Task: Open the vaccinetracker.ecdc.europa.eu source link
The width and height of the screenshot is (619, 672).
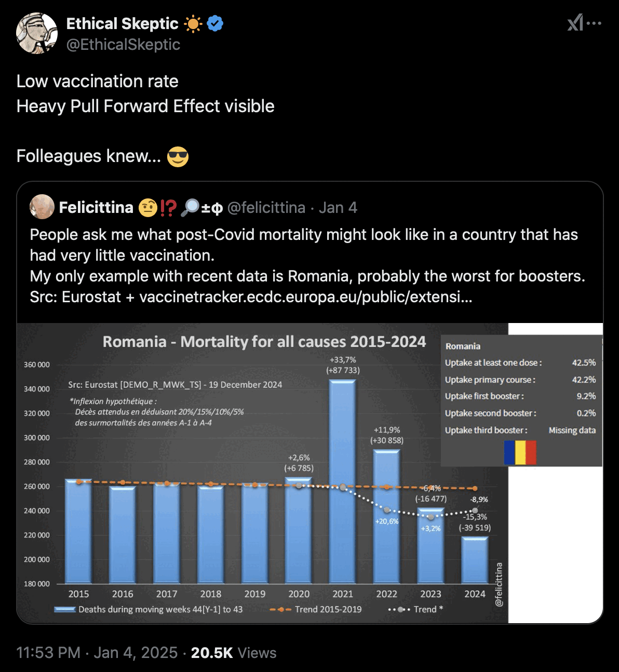Action: (306, 297)
